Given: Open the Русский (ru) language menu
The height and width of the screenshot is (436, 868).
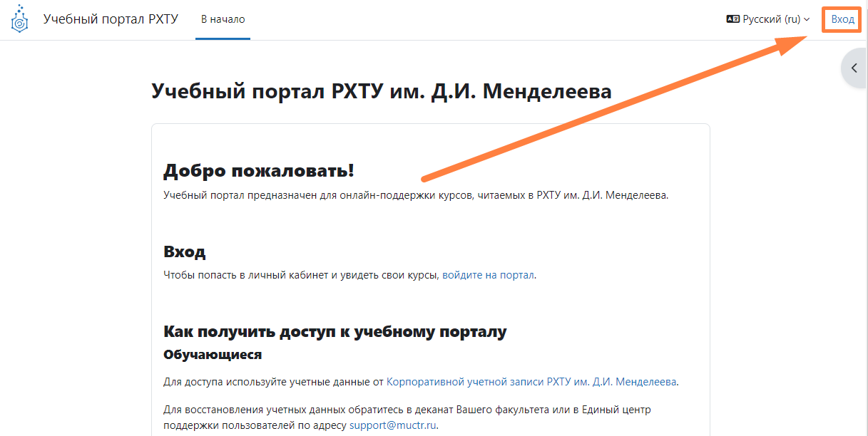Looking at the screenshot, I should (770, 19).
